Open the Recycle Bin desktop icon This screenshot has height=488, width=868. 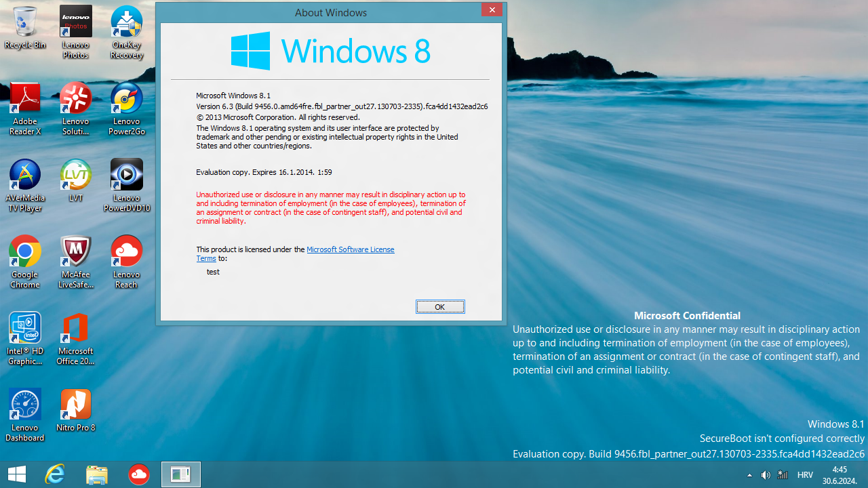tap(25, 28)
